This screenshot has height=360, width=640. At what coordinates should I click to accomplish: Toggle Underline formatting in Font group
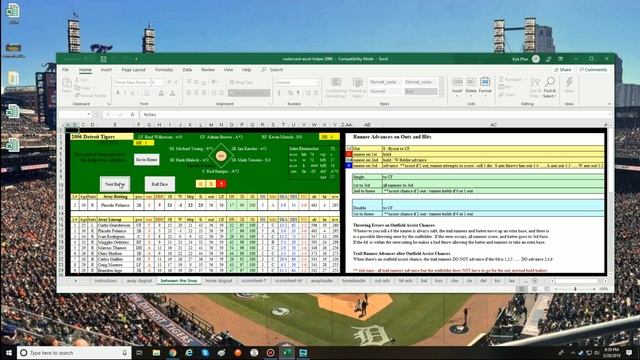coord(133,93)
